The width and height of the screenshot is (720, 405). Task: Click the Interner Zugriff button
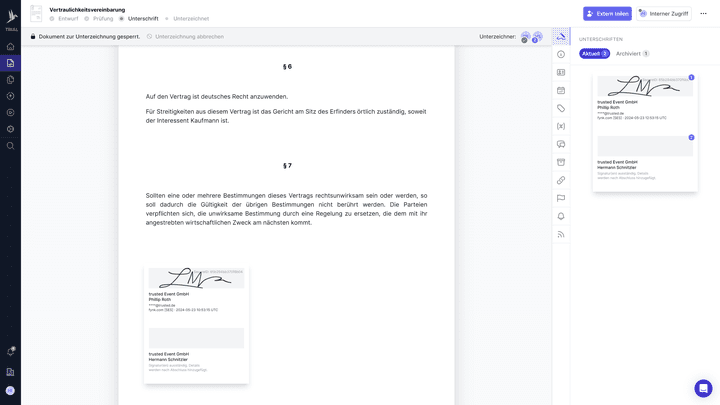tap(664, 14)
